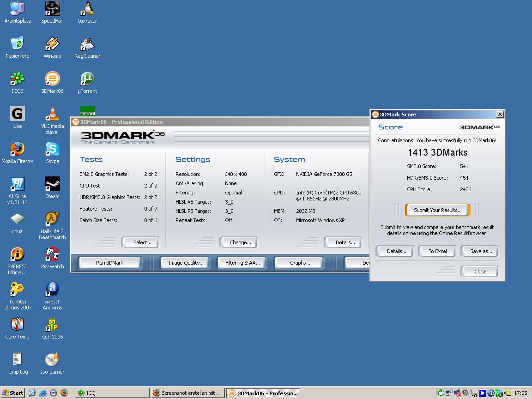Open the Image Quality... options
The width and height of the screenshot is (532, 399).
click(x=186, y=263)
